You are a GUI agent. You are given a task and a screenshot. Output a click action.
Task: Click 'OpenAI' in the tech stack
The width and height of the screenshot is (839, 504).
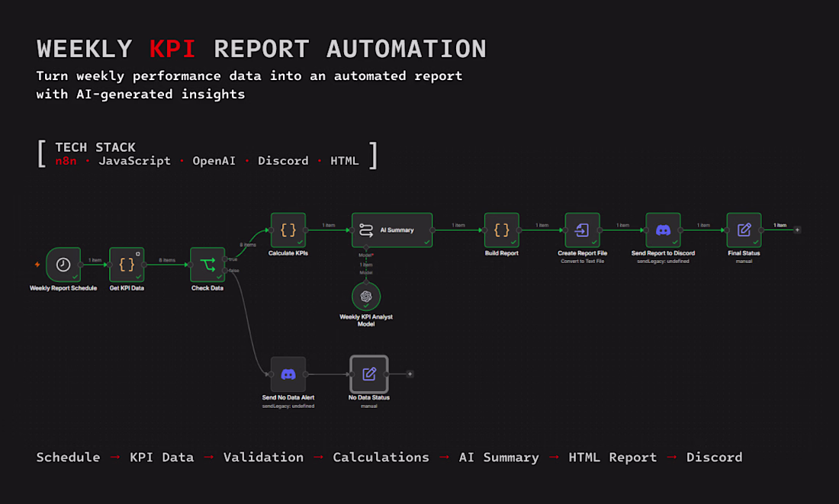214,161
